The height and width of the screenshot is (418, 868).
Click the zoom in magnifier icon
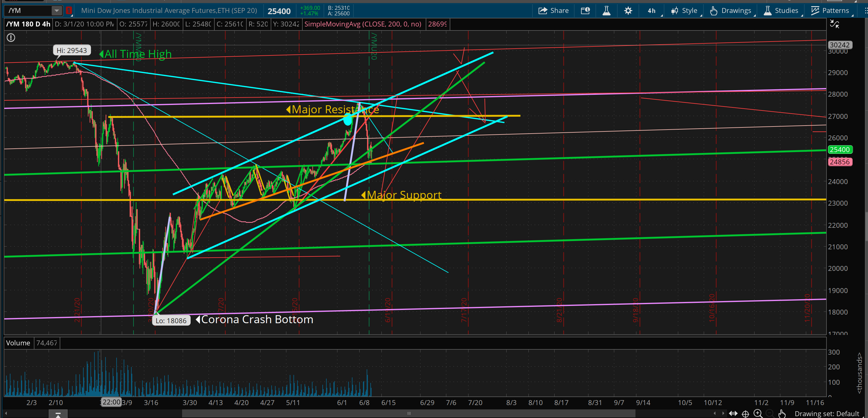pos(758,413)
